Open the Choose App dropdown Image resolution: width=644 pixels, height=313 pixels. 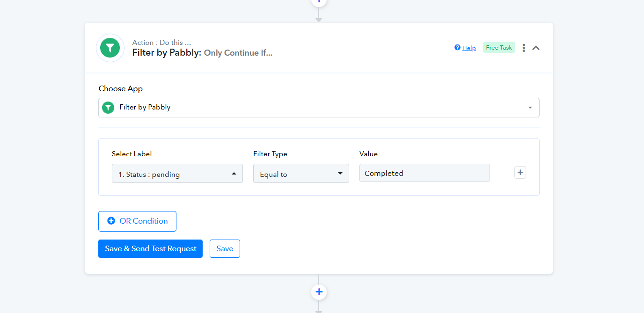point(319,108)
